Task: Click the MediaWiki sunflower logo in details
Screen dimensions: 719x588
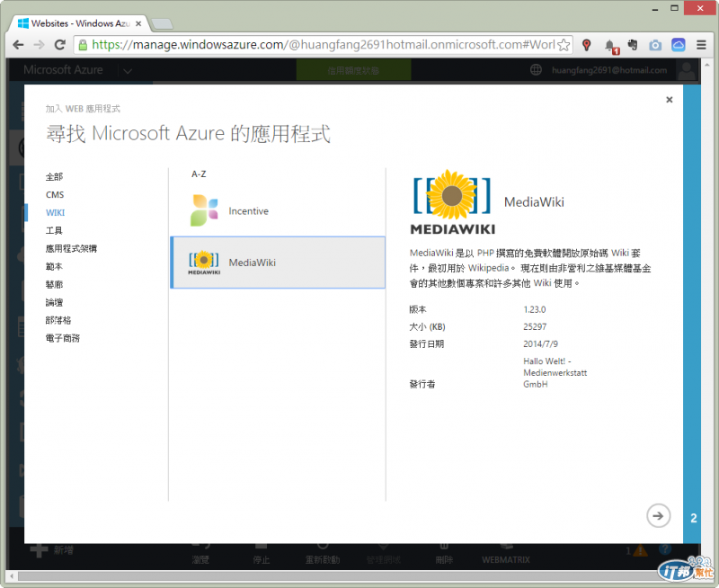Action: pos(452,202)
